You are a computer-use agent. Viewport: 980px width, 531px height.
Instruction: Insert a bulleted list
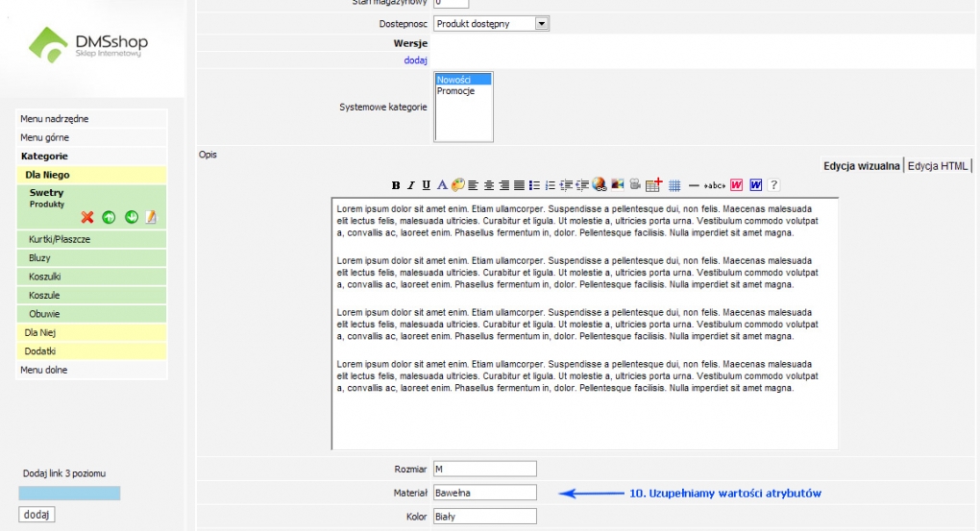[534, 185]
